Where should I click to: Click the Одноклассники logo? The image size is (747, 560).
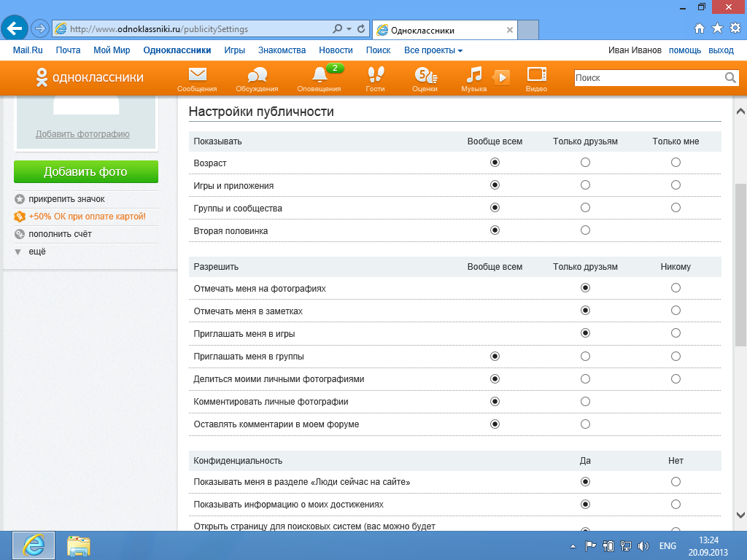(x=90, y=77)
